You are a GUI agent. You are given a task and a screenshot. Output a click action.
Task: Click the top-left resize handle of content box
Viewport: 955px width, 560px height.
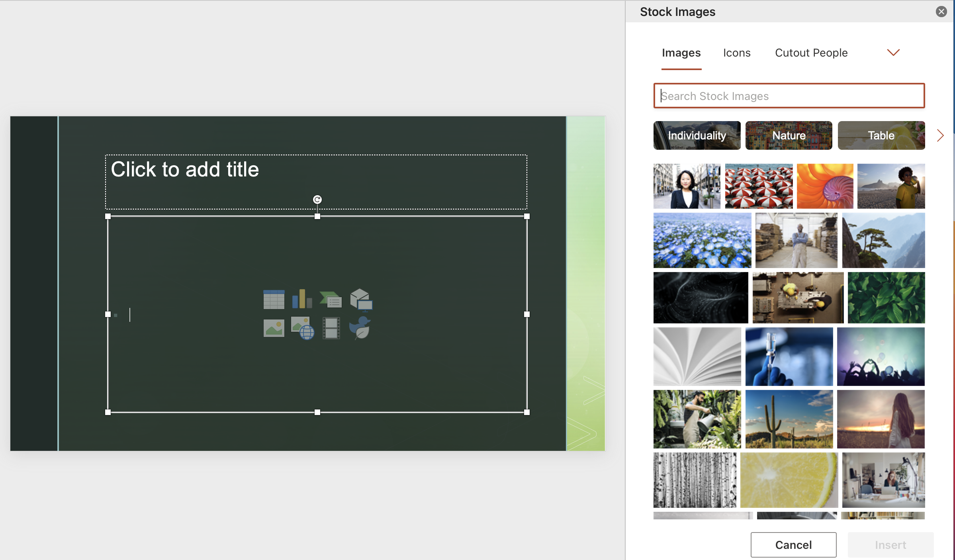(108, 216)
